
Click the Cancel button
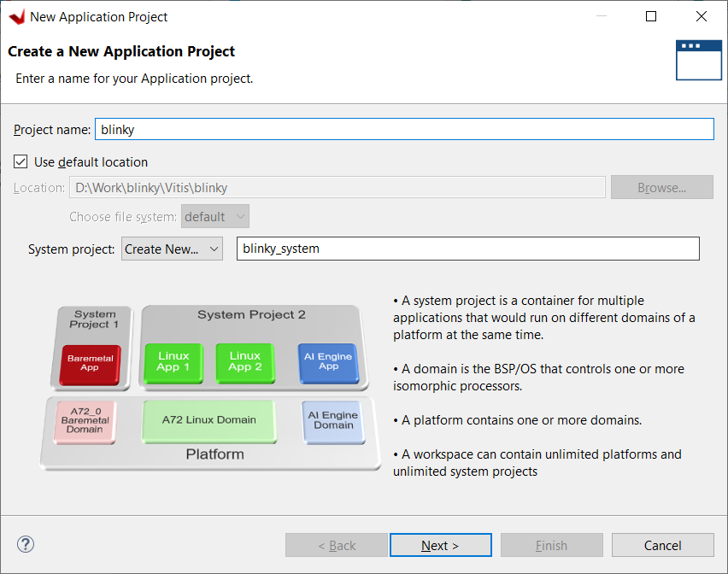[x=662, y=545]
